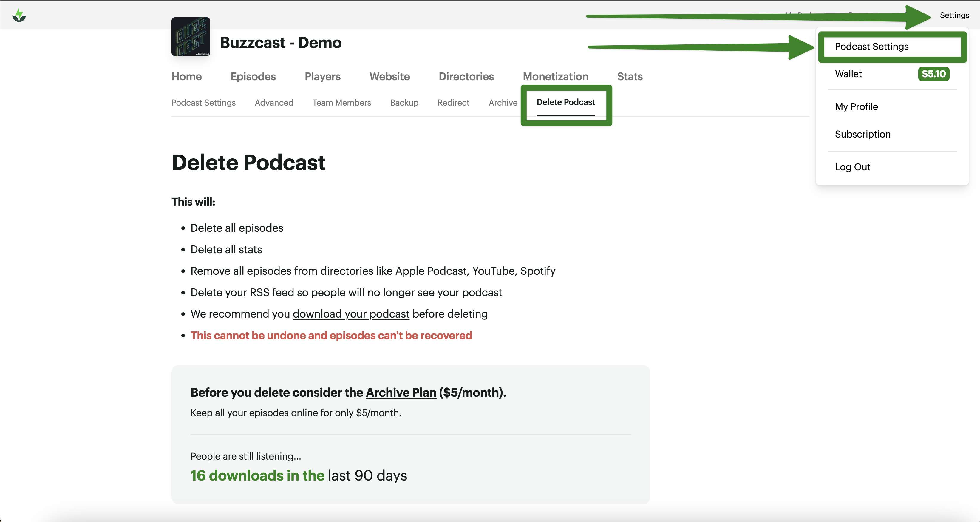View the Stats tab
Image resolution: width=980 pixels, height=522 pixels.
pyautogui.click(x=630, y=76)
